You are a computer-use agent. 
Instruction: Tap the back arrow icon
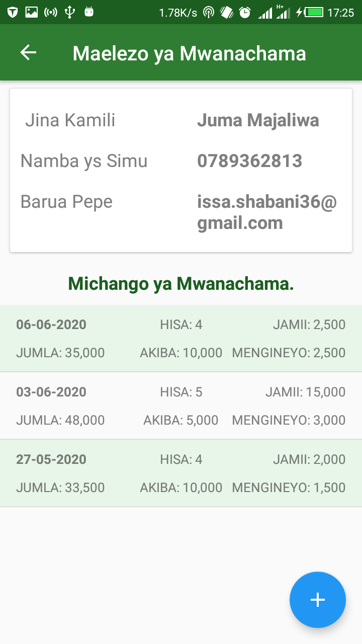click(28, 53)
